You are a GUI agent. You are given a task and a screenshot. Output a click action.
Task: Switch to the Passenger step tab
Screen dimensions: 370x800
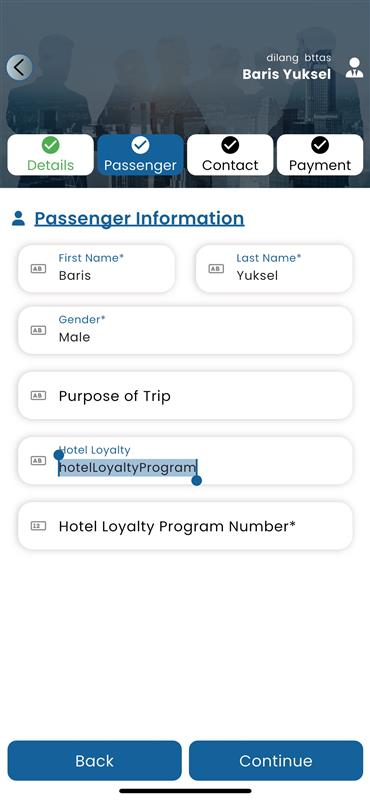click(x=140, y=155)
